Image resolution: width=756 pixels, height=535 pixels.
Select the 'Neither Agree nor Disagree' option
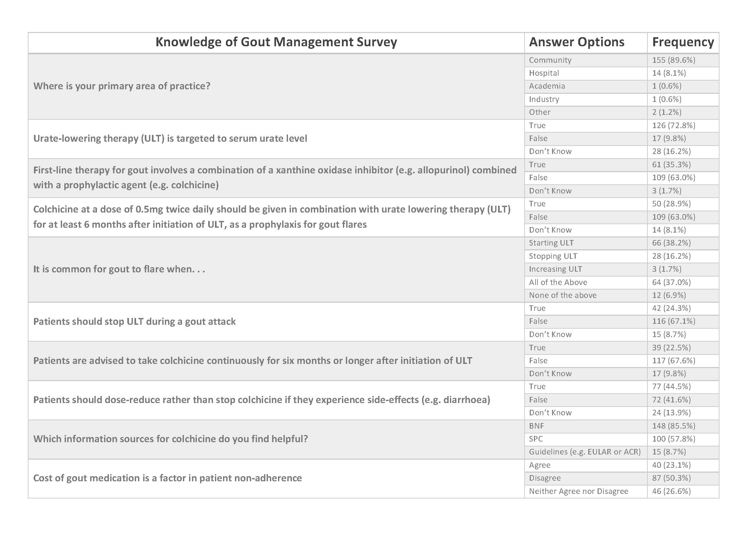coord(579,491)
